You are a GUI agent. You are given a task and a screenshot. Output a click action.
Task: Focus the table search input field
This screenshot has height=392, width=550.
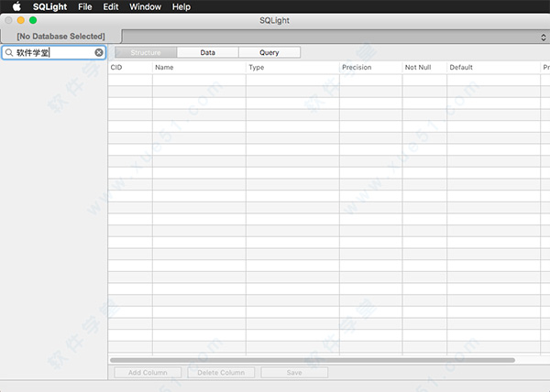[x=54, y=52]
